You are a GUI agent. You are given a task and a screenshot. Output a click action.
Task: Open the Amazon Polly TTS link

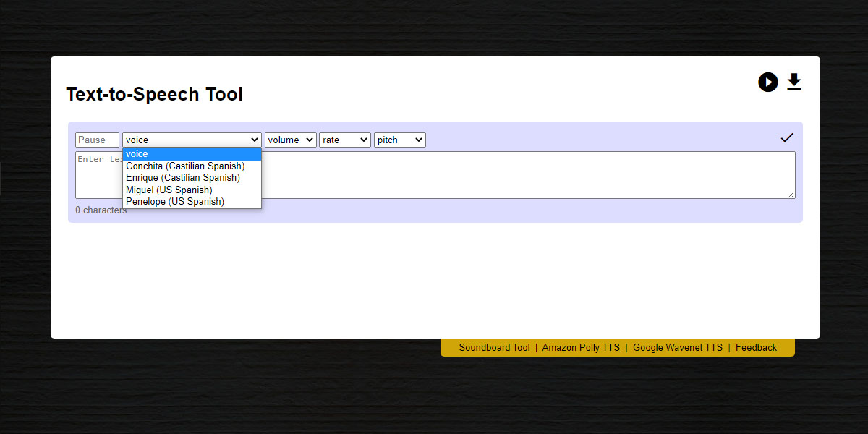point(581,347)
